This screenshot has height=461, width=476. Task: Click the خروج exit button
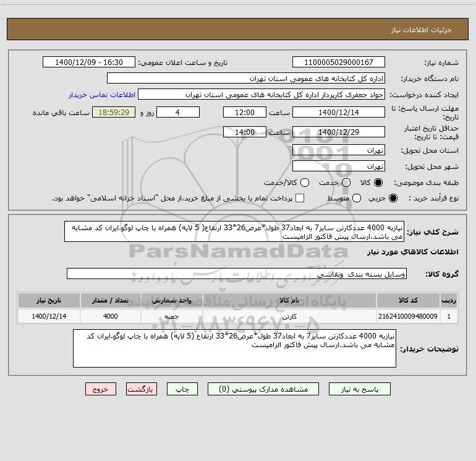[101, 389]
